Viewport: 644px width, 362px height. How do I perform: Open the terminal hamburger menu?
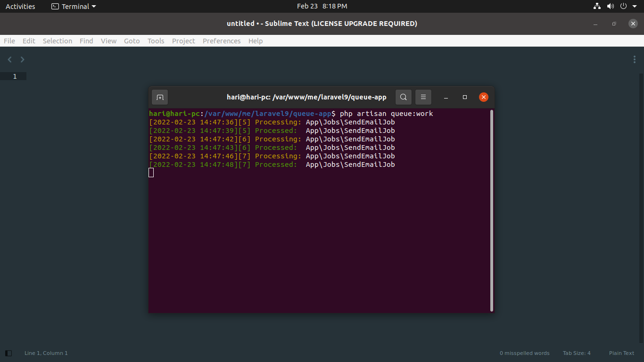[x=423, y=97]
